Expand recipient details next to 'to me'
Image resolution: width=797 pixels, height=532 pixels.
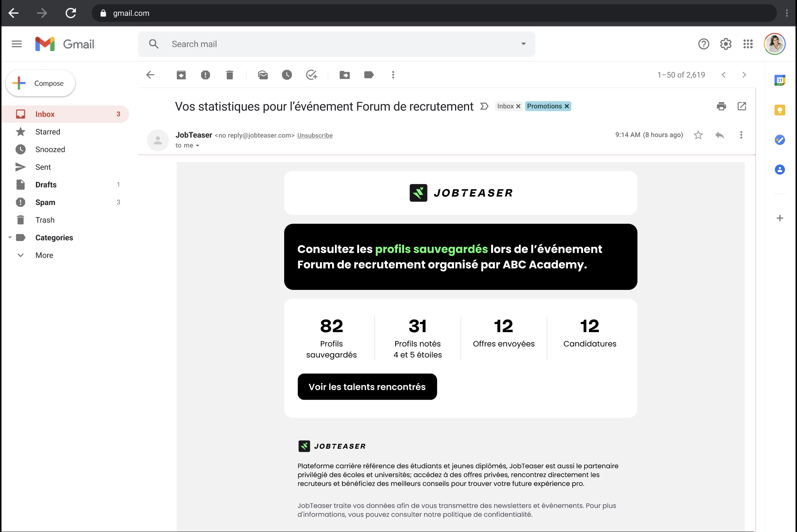coord(197,146)
